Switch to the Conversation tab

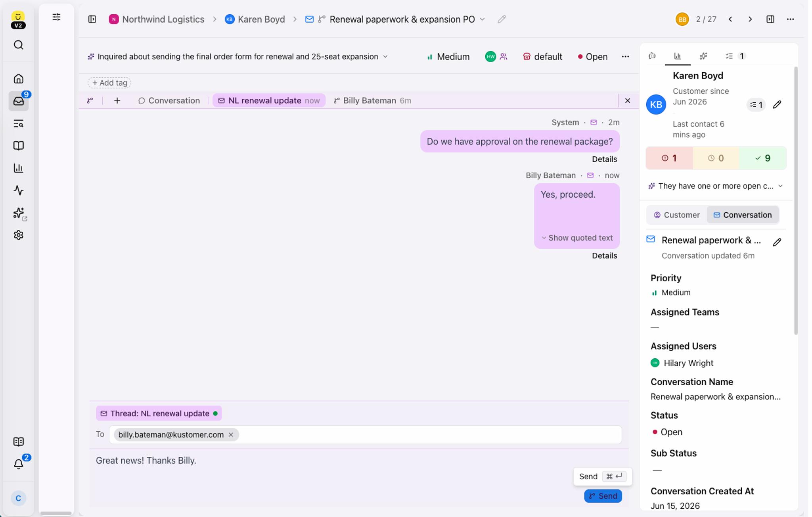point(169,101)
